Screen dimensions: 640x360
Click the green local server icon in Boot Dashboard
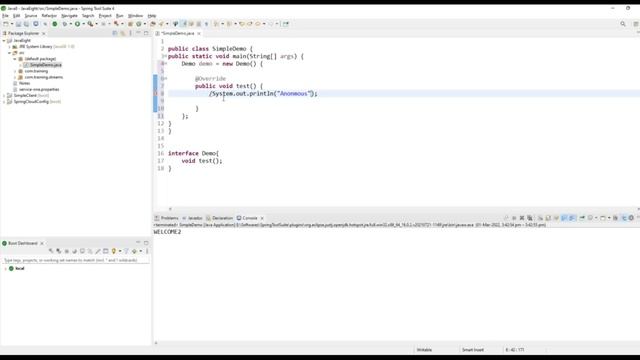point(11,269)
